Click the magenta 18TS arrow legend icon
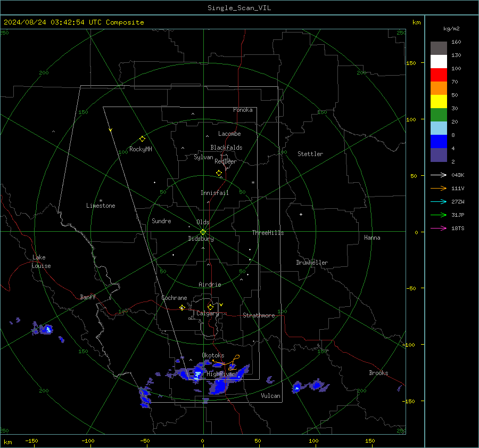Image resolution: width=479 pixels, height=448 pixels. [x=439, y=228]
